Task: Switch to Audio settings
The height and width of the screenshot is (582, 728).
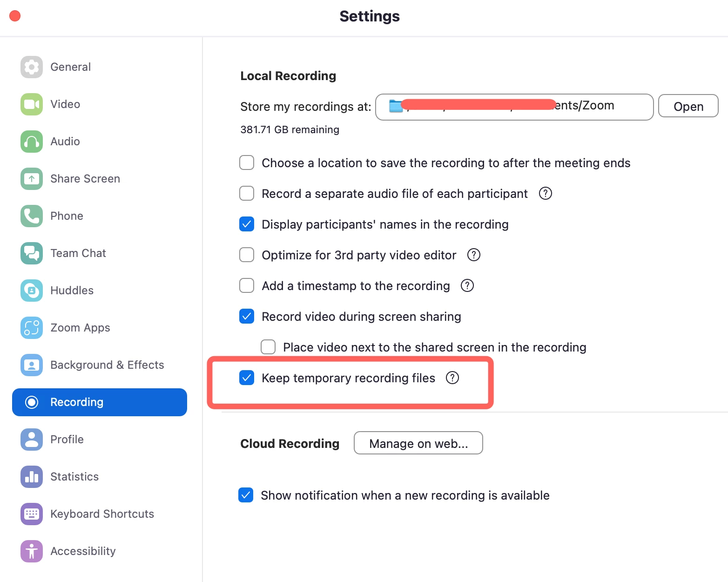Action: coord(100,142)
